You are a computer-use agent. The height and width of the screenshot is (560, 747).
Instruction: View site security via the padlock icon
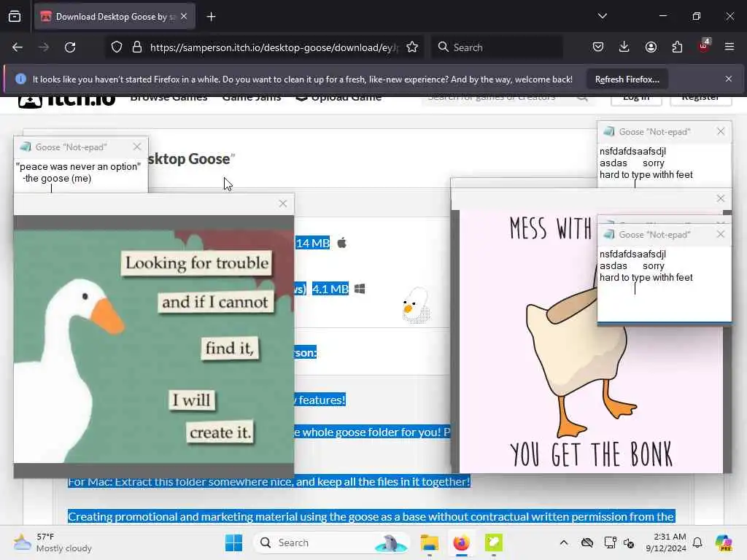point(137,47)
